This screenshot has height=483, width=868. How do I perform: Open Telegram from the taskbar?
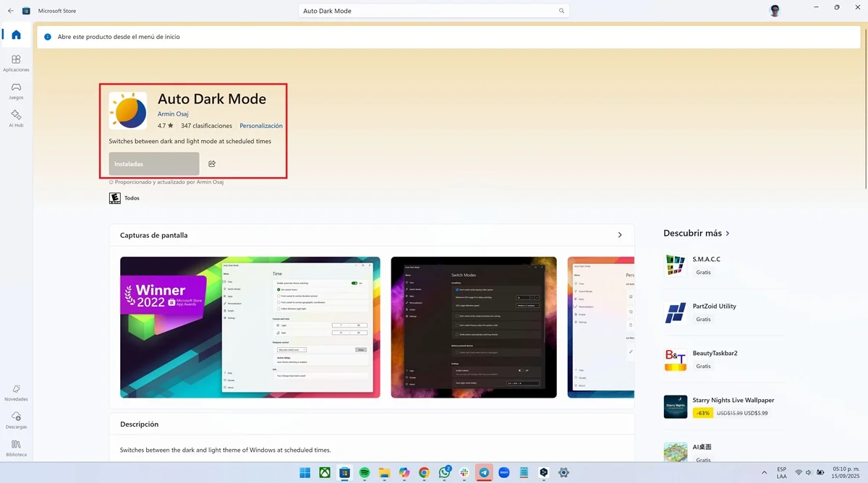pos(484,472)
